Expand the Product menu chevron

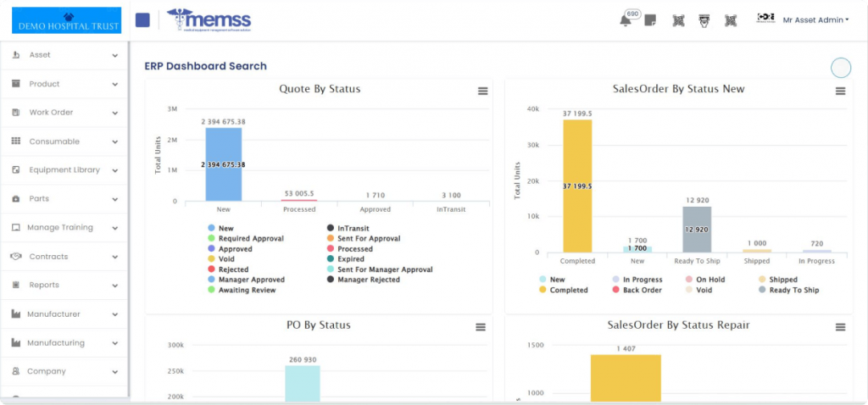point(114,84)
